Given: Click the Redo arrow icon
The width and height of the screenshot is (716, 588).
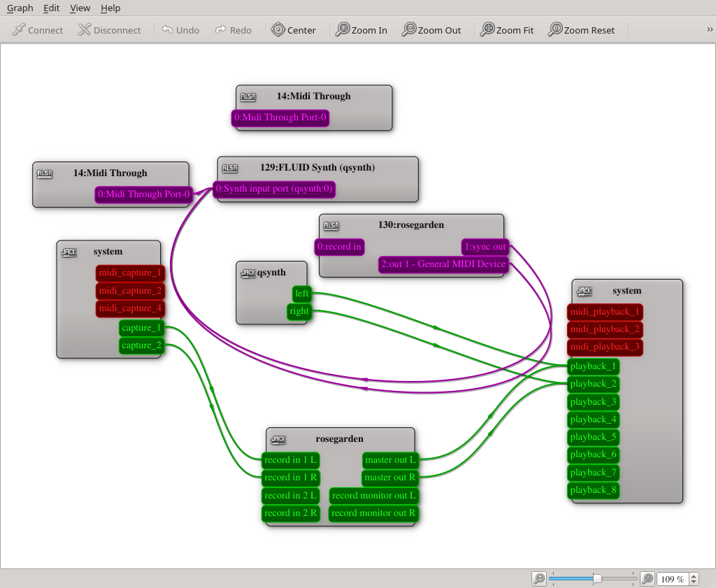Looking at the screenshot, I should point(220,29).
